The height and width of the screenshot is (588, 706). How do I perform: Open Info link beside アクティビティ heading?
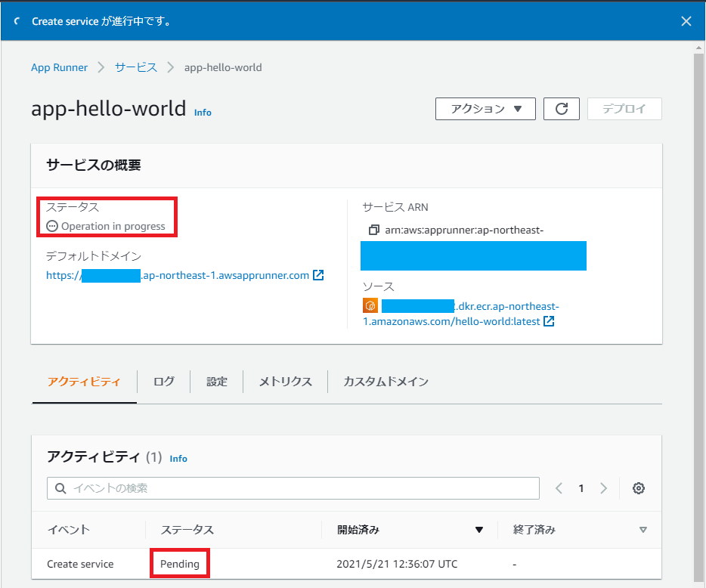point(178,458)
